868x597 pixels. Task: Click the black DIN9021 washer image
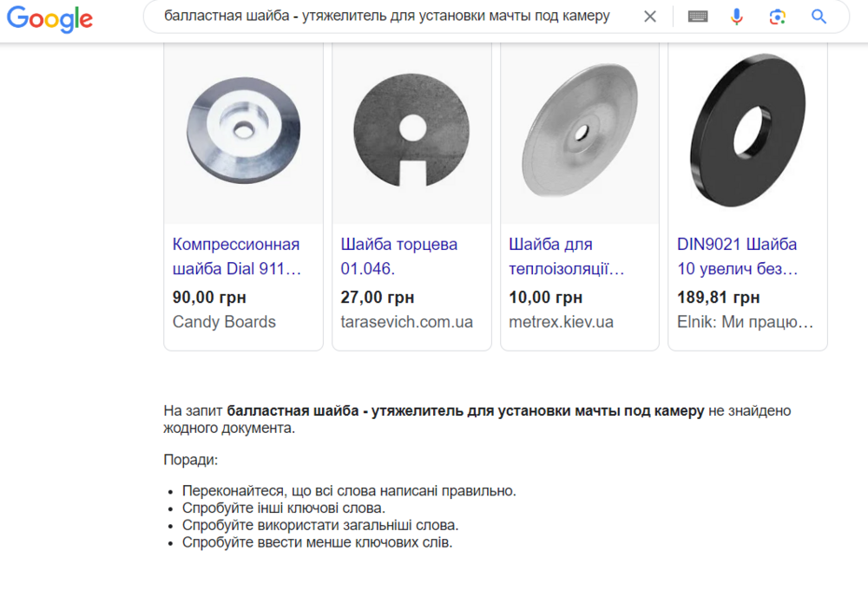(747, 129)
